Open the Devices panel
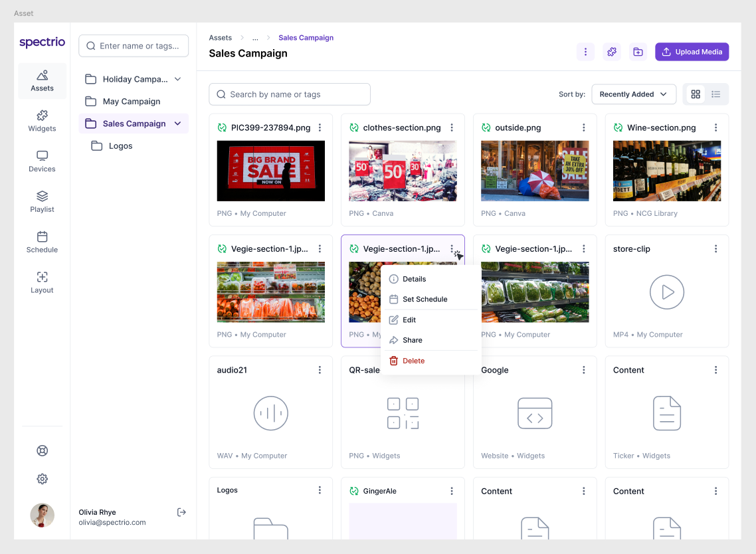 pos(42,161)
